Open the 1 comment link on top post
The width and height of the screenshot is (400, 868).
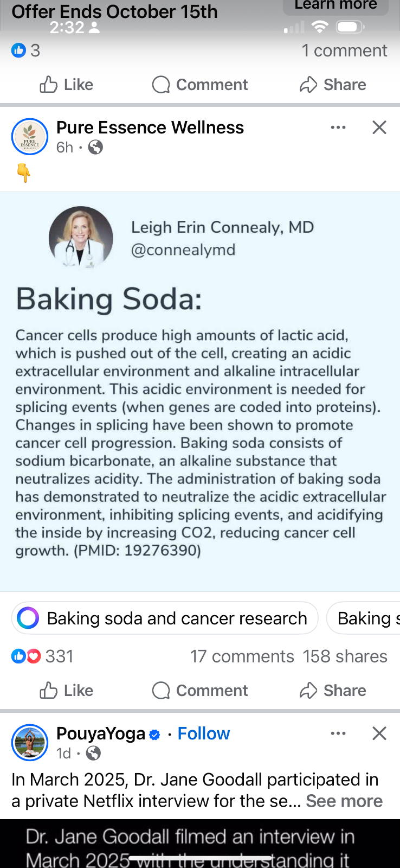click(344, 50)
